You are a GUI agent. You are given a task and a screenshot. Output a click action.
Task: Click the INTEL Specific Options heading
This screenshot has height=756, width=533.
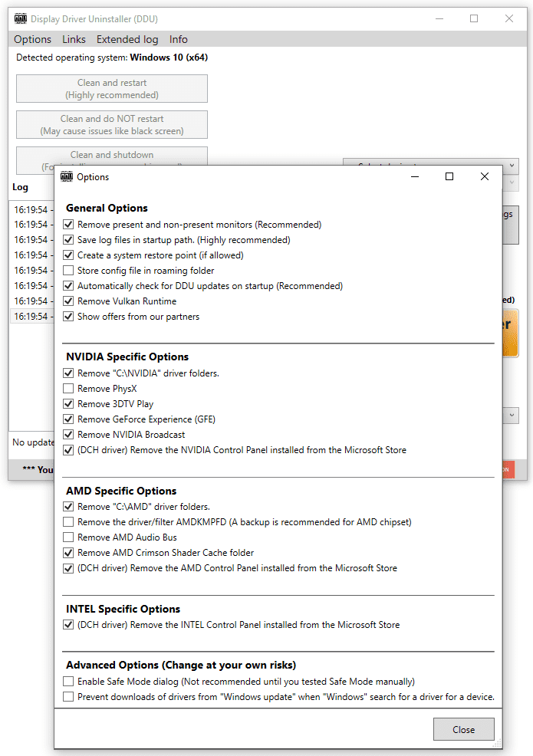123,609
